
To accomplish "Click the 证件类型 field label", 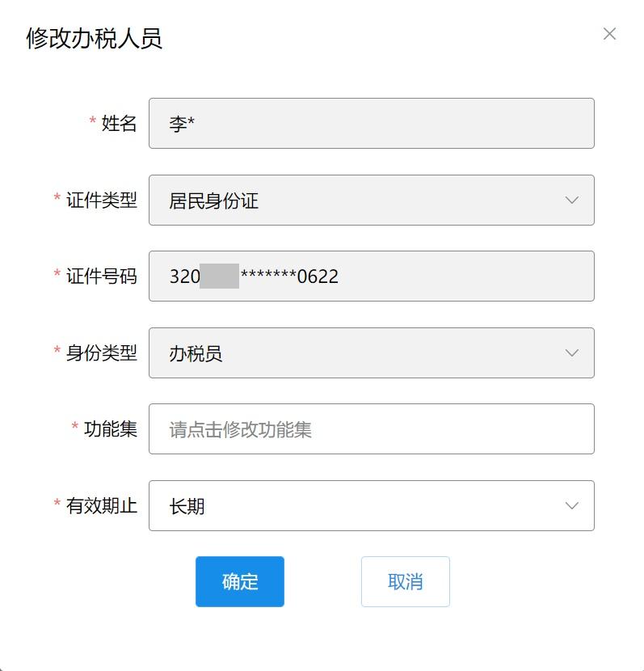I will (x=102, y=200).
